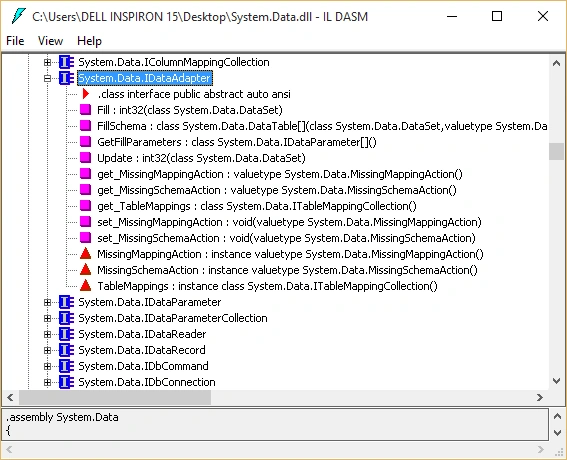Expand the System.Data.IDataReader node
The height and width of the screenshot is (460, 567).
click(47, 334)
